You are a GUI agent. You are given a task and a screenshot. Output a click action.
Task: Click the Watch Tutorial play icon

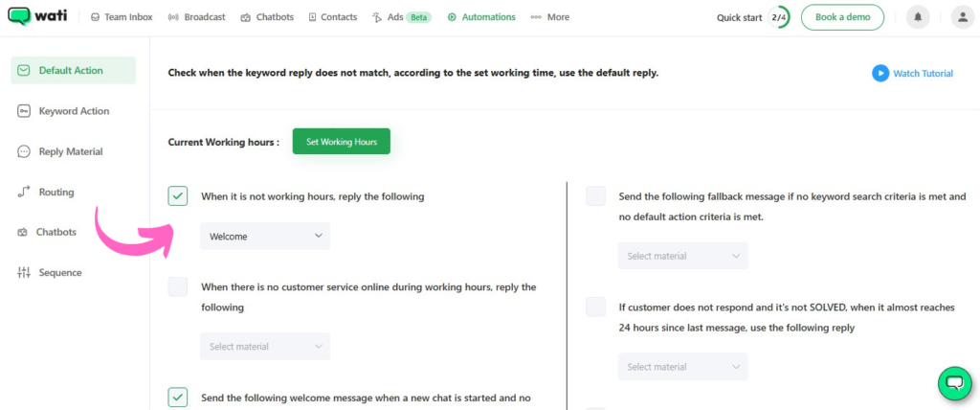point(880,73)
